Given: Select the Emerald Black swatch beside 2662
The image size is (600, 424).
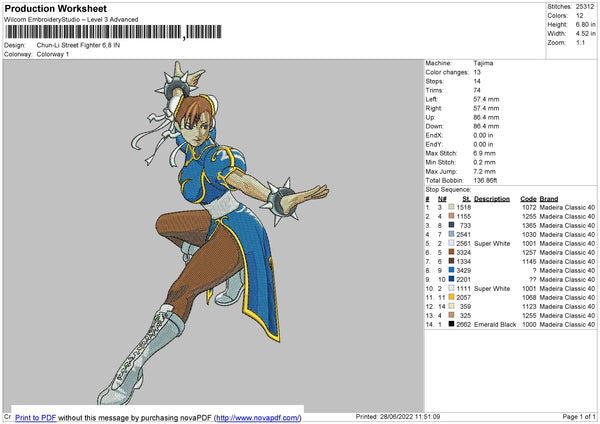Looking at the screenshot, I should click(451, 324).
